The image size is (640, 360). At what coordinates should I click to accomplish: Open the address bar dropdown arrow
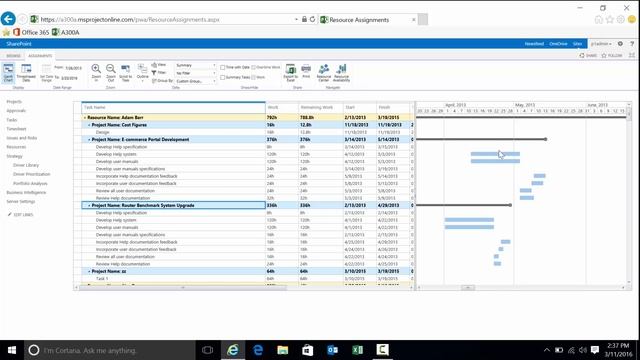point(296,19)
